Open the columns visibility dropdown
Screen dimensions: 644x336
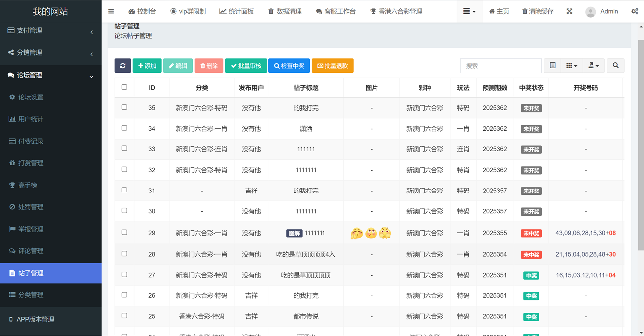pos(572,65)
